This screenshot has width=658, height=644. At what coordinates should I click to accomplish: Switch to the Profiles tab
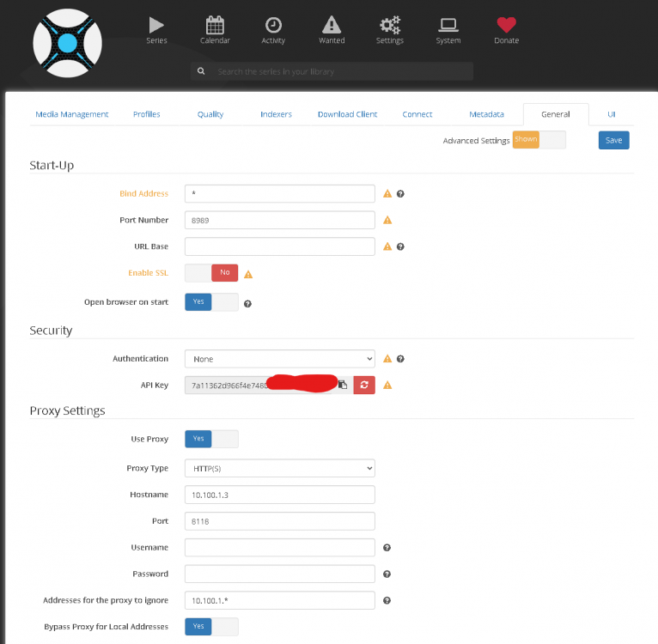tap(146, 114)
